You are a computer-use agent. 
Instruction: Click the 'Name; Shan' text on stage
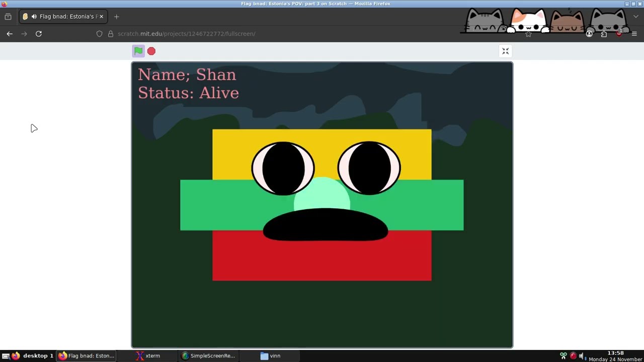point(187,74)
